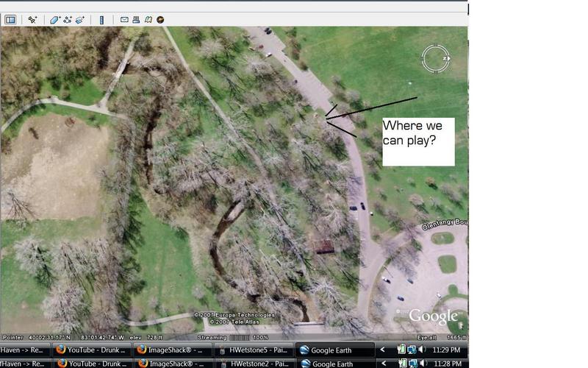Click the round globe icon ending the toolbar
Screen dimensions: 588x368
click(160, 20)
